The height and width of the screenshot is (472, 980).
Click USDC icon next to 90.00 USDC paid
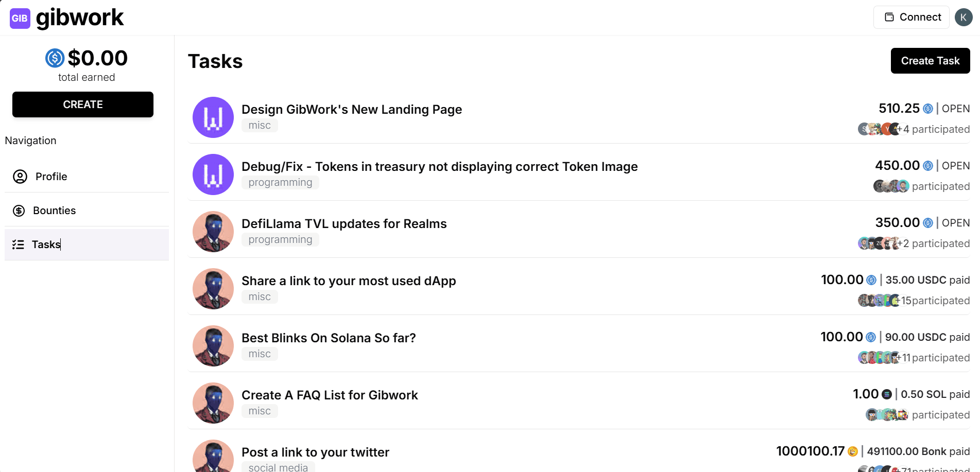871,337
